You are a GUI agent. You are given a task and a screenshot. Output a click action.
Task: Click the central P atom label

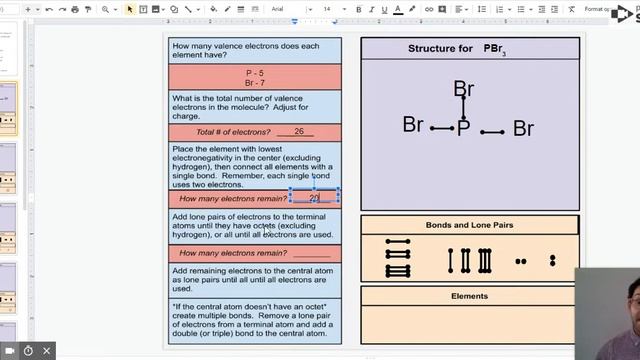coord(463,129)
